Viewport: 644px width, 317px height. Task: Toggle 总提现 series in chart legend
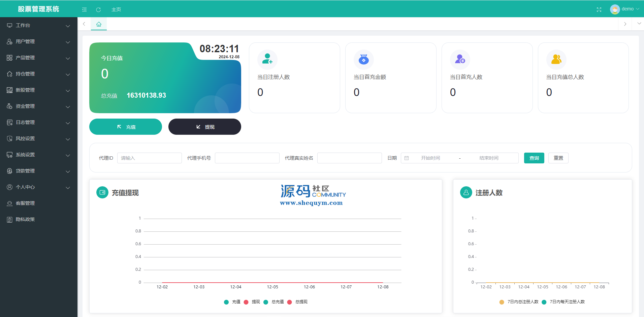tap(298, 302)
